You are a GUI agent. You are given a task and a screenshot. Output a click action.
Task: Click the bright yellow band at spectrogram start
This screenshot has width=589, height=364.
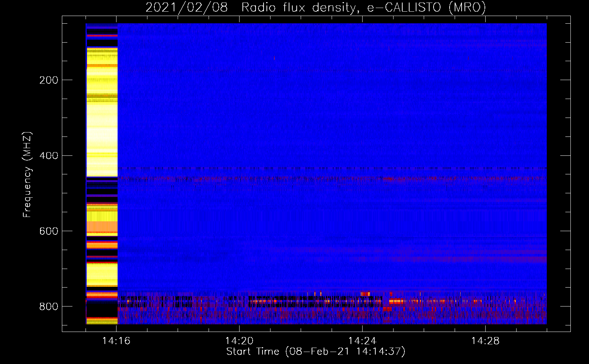click(x=102, y=113)
